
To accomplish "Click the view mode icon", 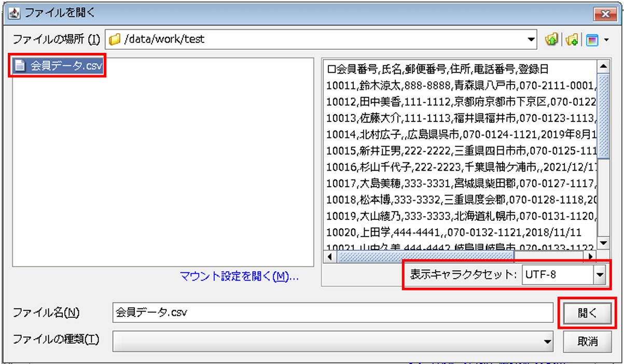I will click(592, 39).
